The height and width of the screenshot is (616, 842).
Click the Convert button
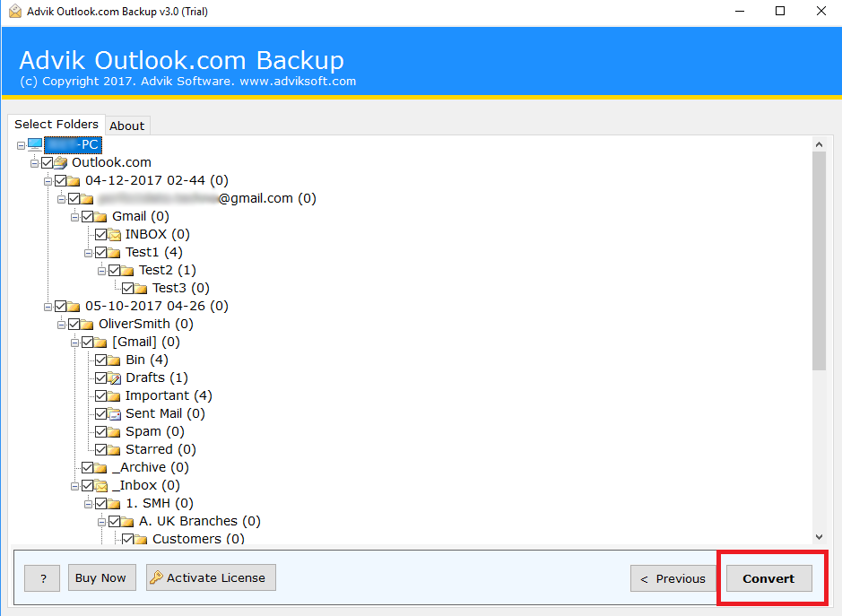(x=768, y=578)
